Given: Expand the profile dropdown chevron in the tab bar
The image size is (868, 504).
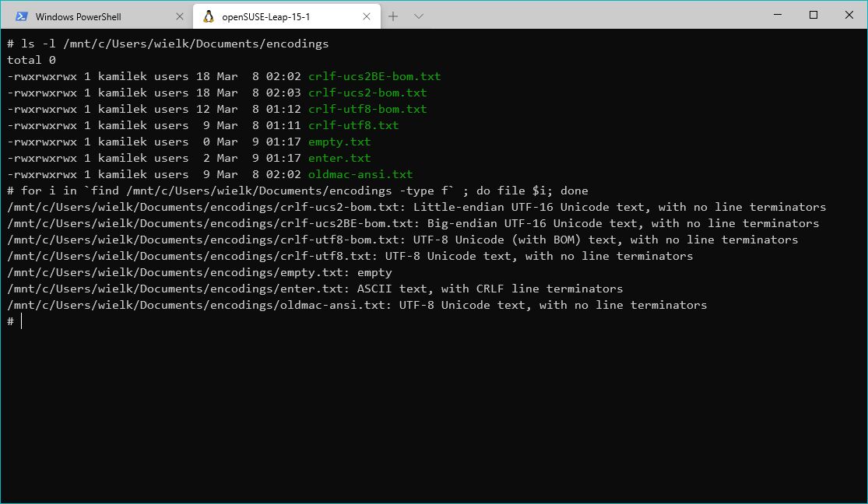Looking at the screenshot, I should 419,16.
